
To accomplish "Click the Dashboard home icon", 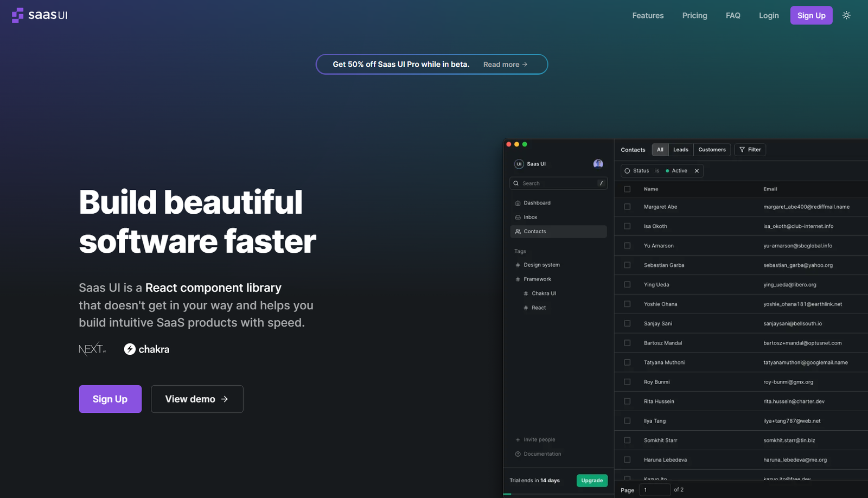I will pos(518,203).
